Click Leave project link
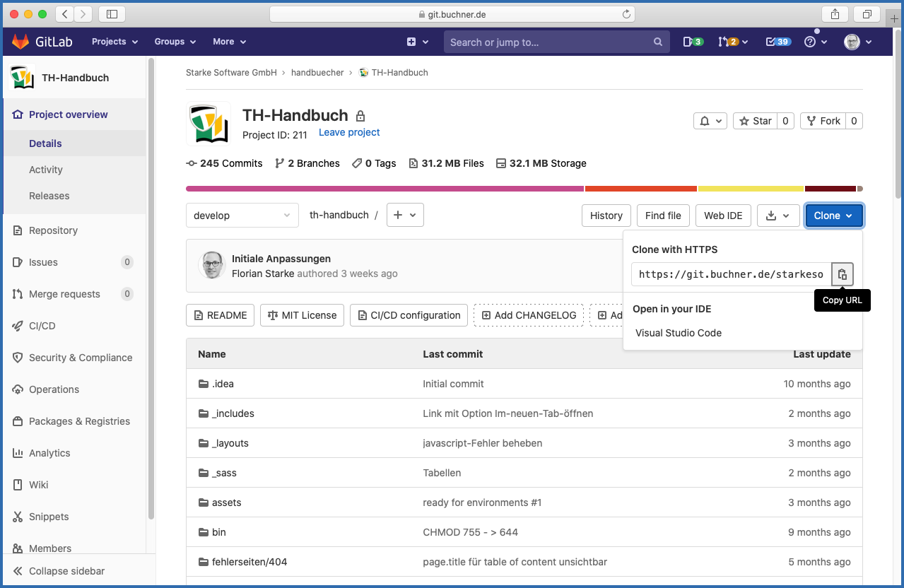Viewport: 904px width, 588px height. pyautogui.click(x=348, y=132)
